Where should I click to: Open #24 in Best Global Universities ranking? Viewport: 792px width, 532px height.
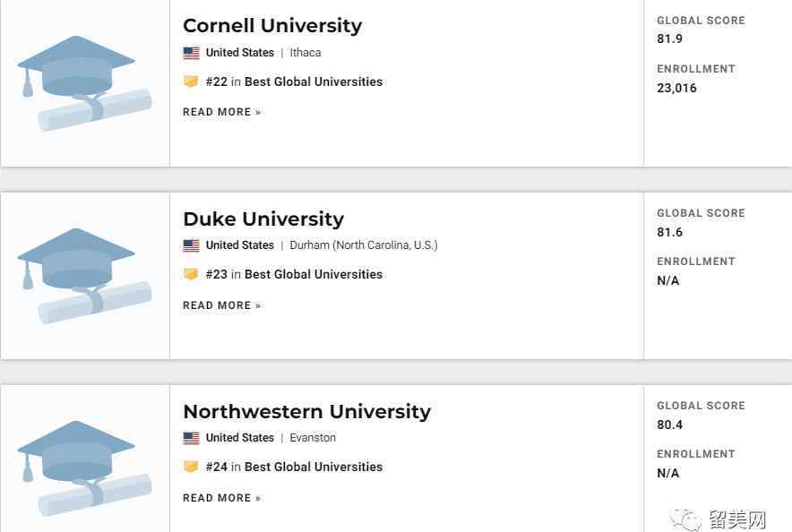tap(294, 467)
